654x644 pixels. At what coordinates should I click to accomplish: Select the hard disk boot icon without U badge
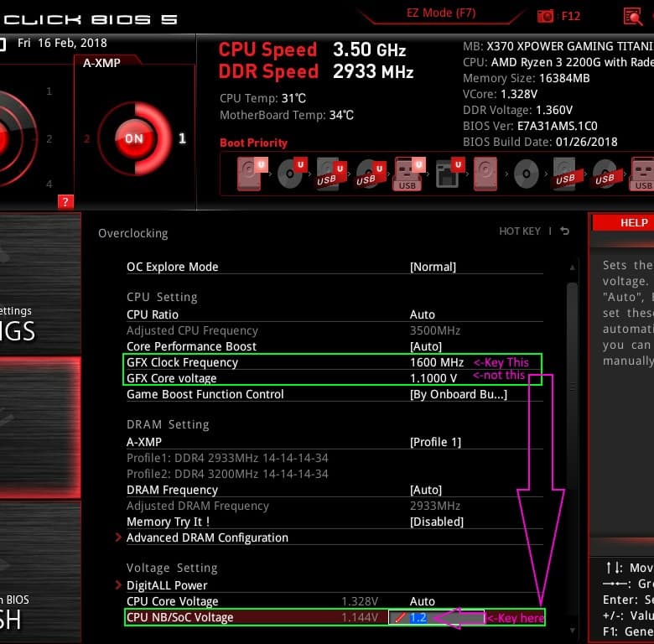point(485,174)
